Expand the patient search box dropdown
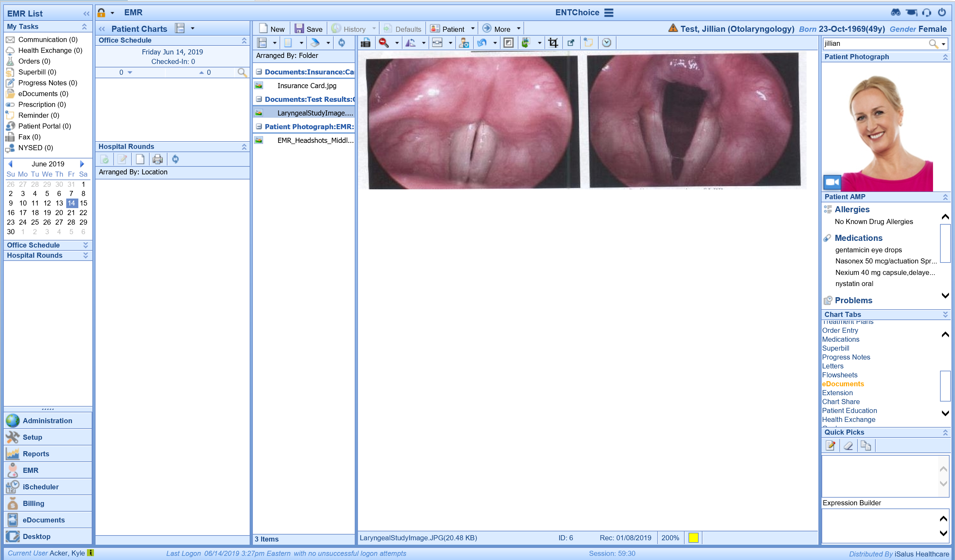The height and width of the screenshot is (560, 955). pyautogui.click(x=944, y=44)
